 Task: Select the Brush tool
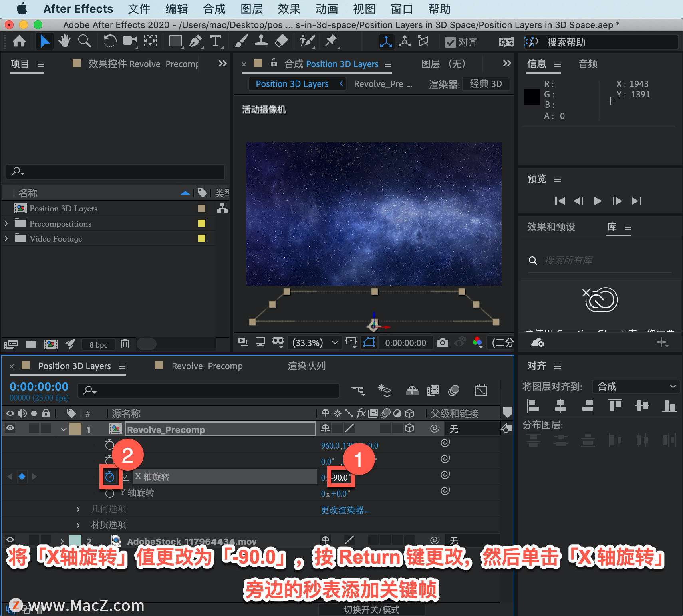pyautogui.click(x=241, y=41)
